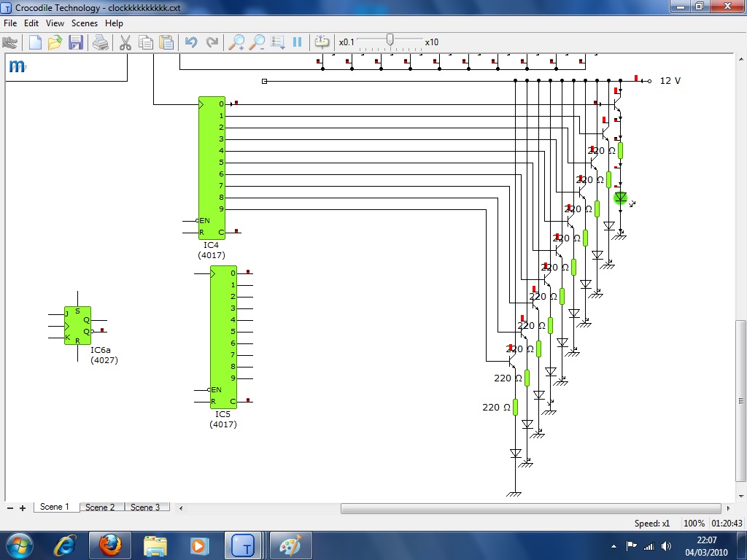Switch to the Scene 3 tab
Viewport: 747px width, 560px height.
click(145, 507)
